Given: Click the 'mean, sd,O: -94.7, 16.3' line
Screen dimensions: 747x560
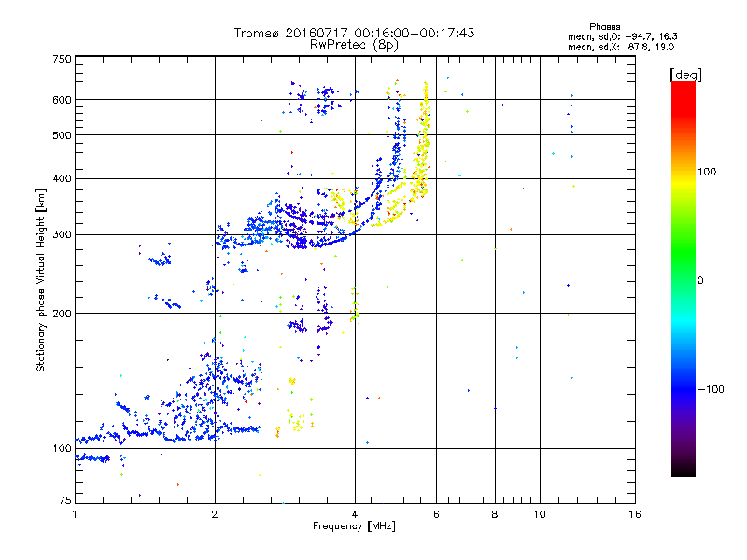Looking at the screenshot, I should (622, 36).
